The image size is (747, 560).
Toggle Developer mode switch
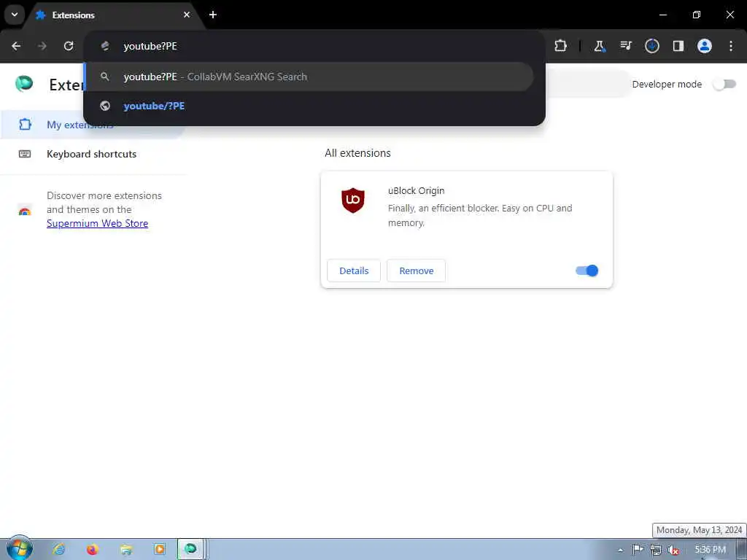(x=724, y=85)
